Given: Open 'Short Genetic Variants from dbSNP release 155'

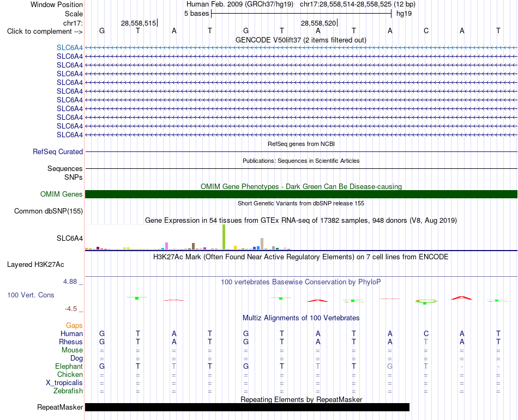Looking at the screenshot, I should (x=301, y=203).
